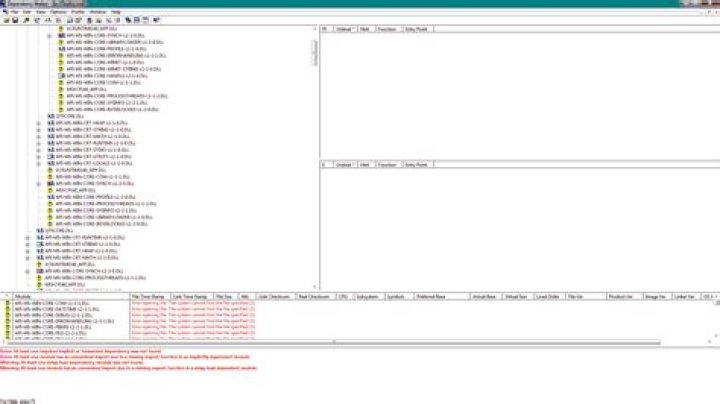This screenshot has width=720, height=404.
Task: Select API-MS-WIN-CORE-ERRORHANDLING in the dependency tree
Action: (116, 56)
